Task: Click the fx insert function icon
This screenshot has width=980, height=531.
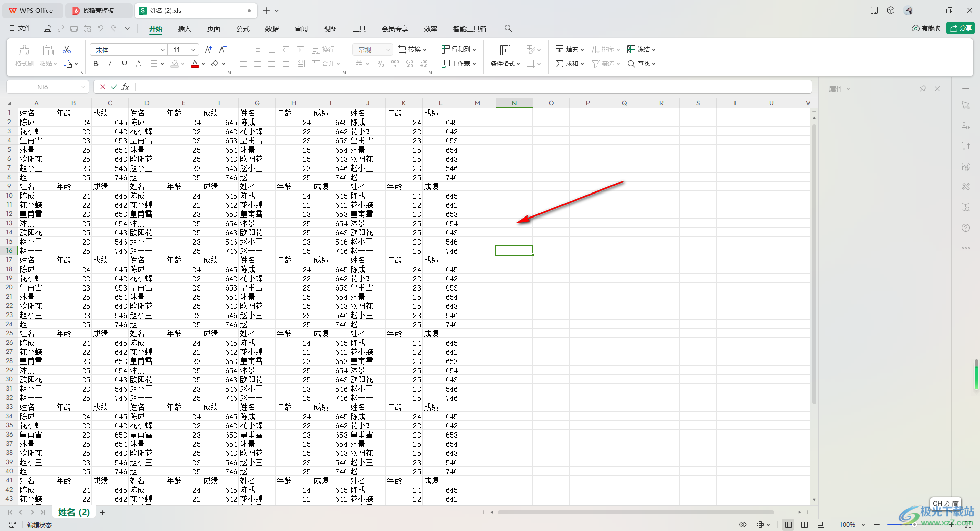Action: tap(126, 87)
